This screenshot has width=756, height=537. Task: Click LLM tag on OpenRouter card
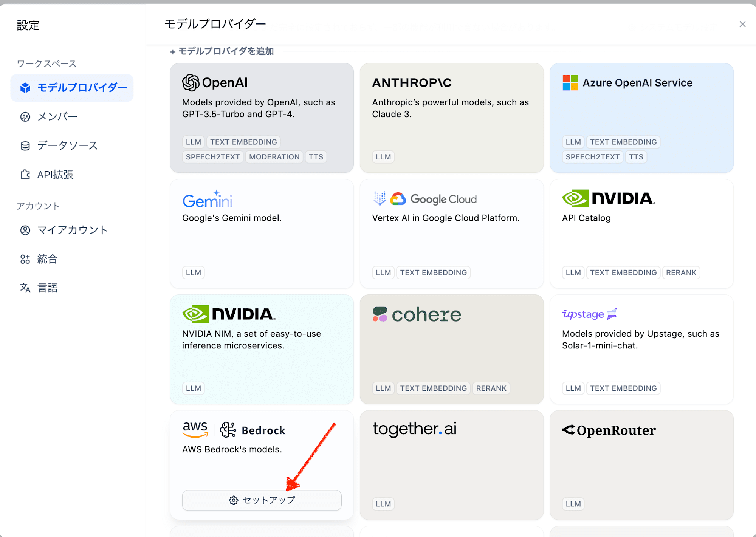click(x=573, y=504)
